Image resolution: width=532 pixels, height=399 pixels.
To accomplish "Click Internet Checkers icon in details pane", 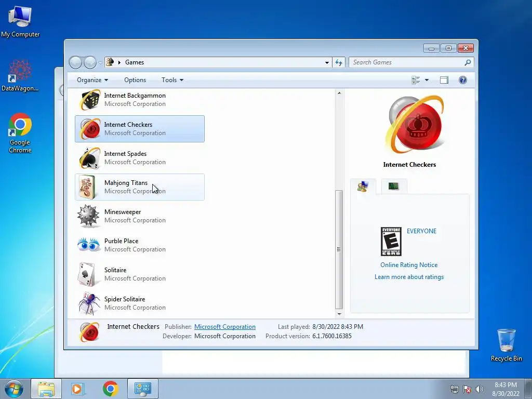I will (x=89, y=331).
